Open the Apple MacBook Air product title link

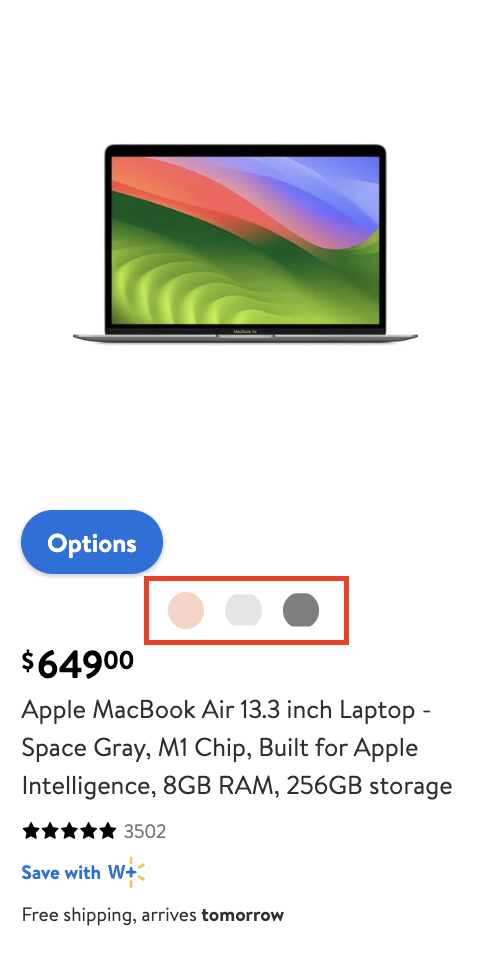(237, 747)
